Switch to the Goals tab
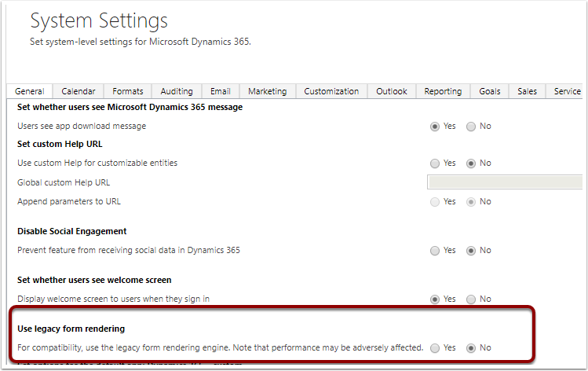588x371 pixels. click(490, 91)
